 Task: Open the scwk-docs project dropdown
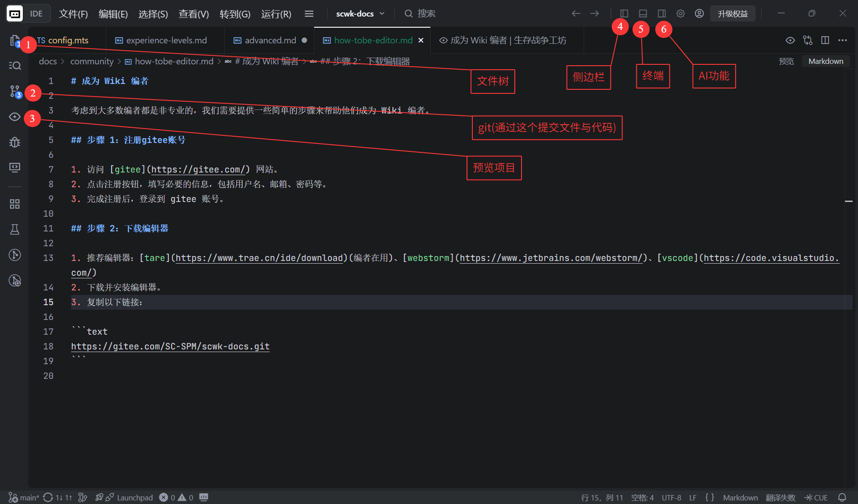click(360, 13)
